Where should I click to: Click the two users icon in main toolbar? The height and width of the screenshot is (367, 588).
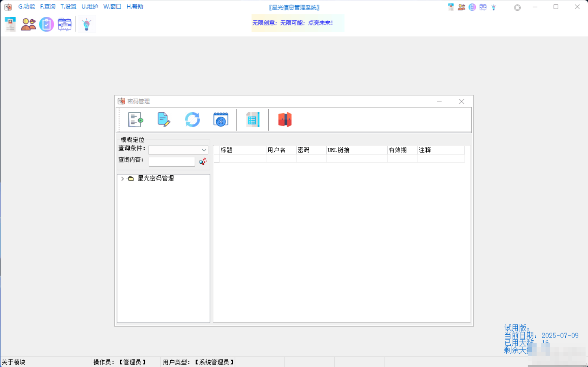28,25
